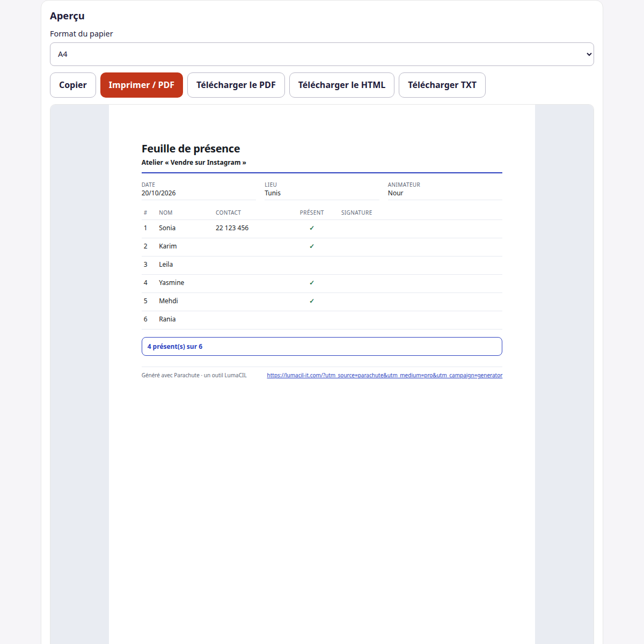The width and height of the screenshot is (644, 644).
Task: Click the present checkmark for Yasmine
Action: click(312, 283)
